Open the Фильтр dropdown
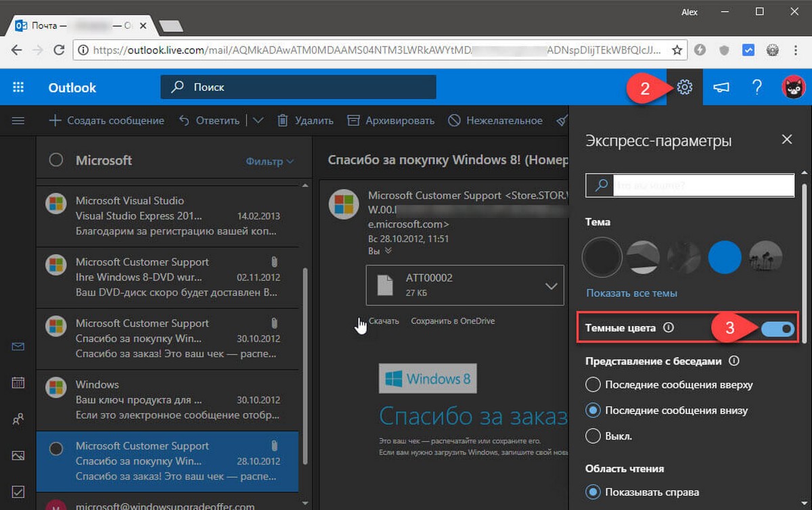 [270, 162]
